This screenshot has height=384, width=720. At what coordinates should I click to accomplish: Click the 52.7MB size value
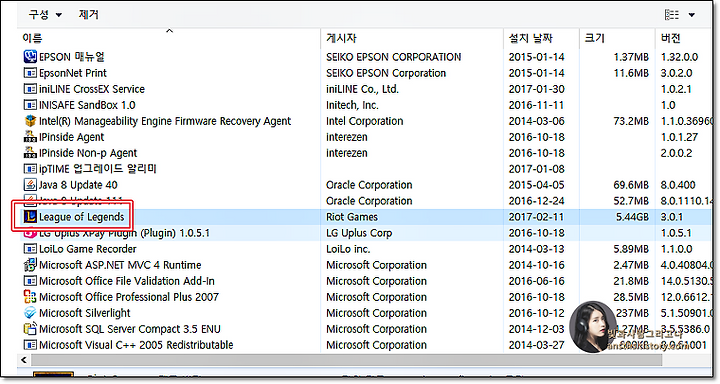click(631, 201)
